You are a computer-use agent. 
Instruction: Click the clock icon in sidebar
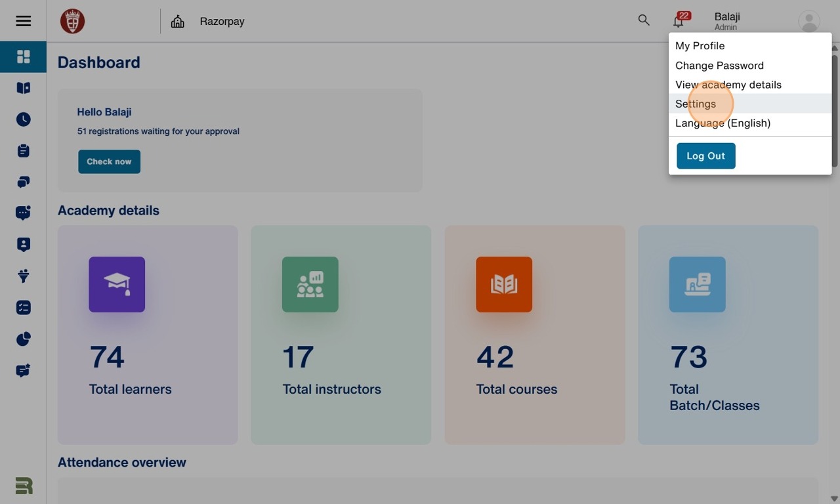23,119
